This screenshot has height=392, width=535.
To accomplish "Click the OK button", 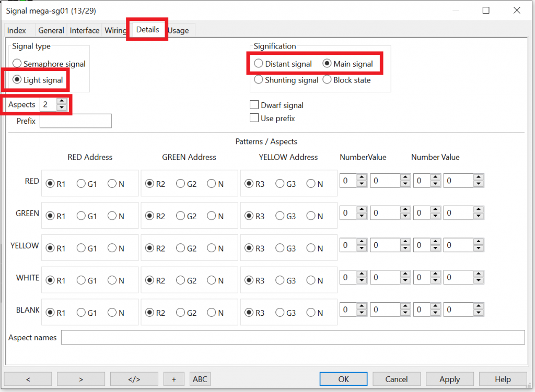I will coord(343,379).
